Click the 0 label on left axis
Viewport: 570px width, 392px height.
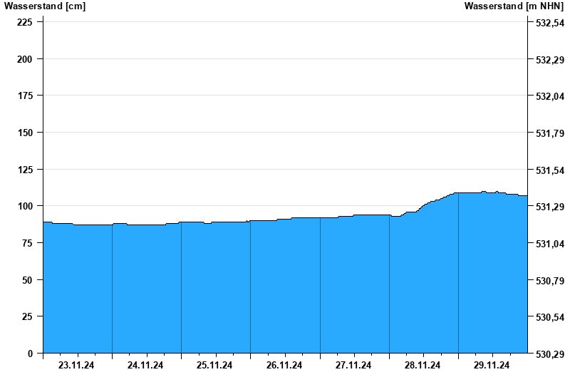click(x=30, y=354)
